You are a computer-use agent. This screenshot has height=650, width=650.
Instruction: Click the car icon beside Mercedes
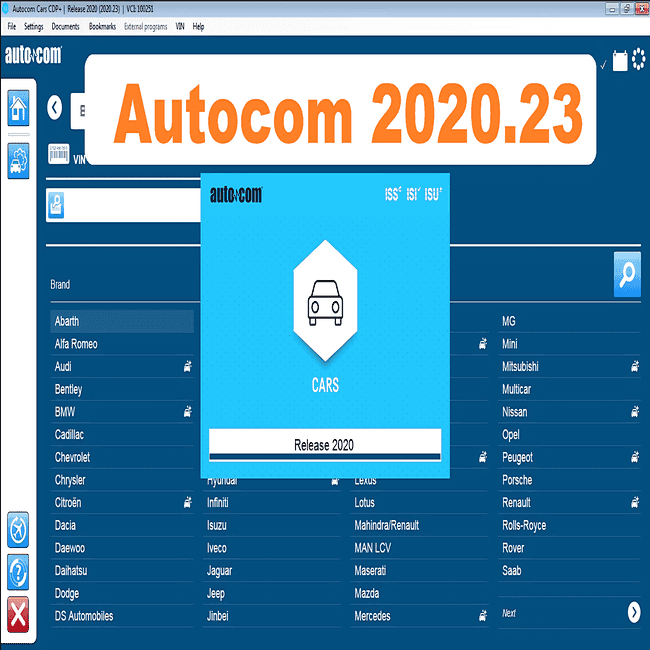pos(483,616)
